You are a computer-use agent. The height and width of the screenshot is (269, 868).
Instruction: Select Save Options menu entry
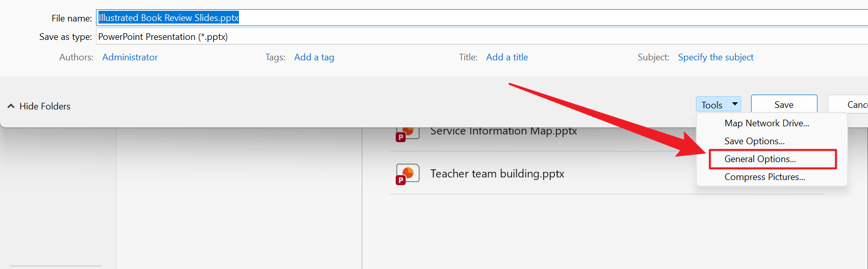coord(754,141)
